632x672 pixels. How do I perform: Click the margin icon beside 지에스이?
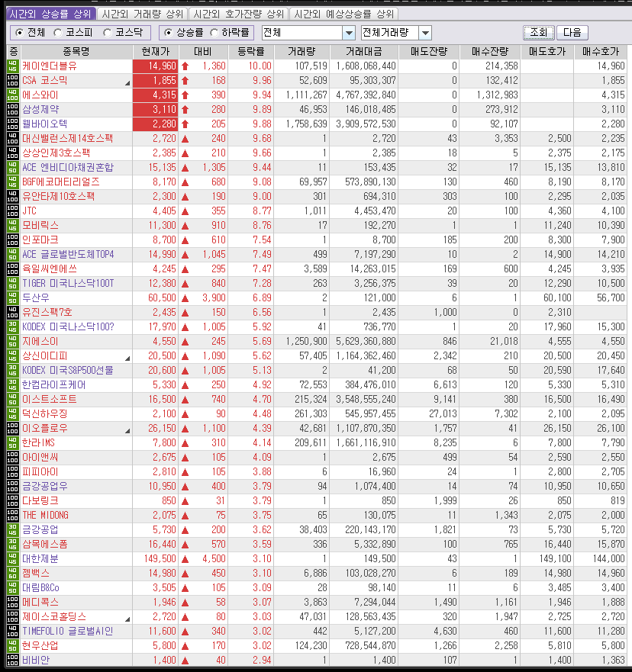[x=12, y=342]
